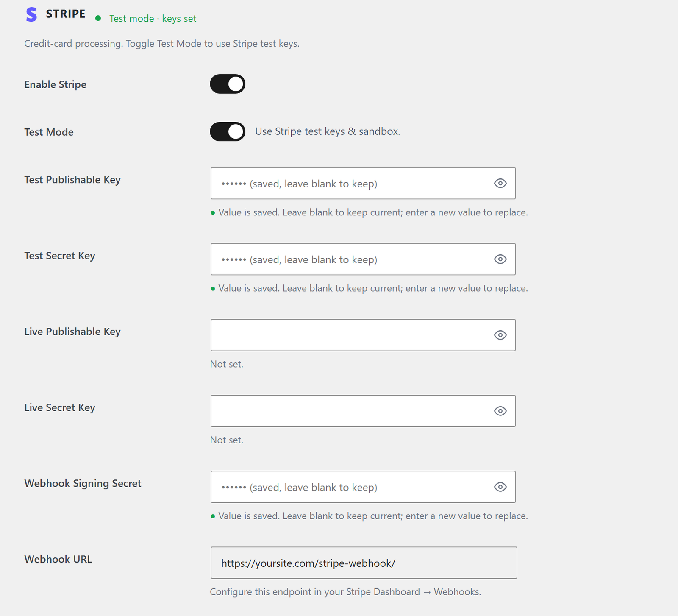Click into the Test Secret Key field
Image resolution: width=678 pixels, height=616 pixels.
[363, 259]
